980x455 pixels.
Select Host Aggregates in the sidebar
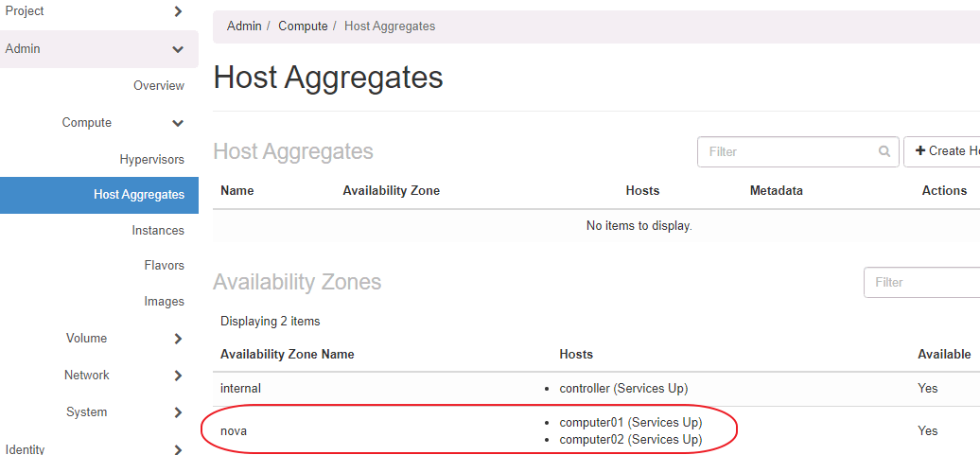point(139,195)
